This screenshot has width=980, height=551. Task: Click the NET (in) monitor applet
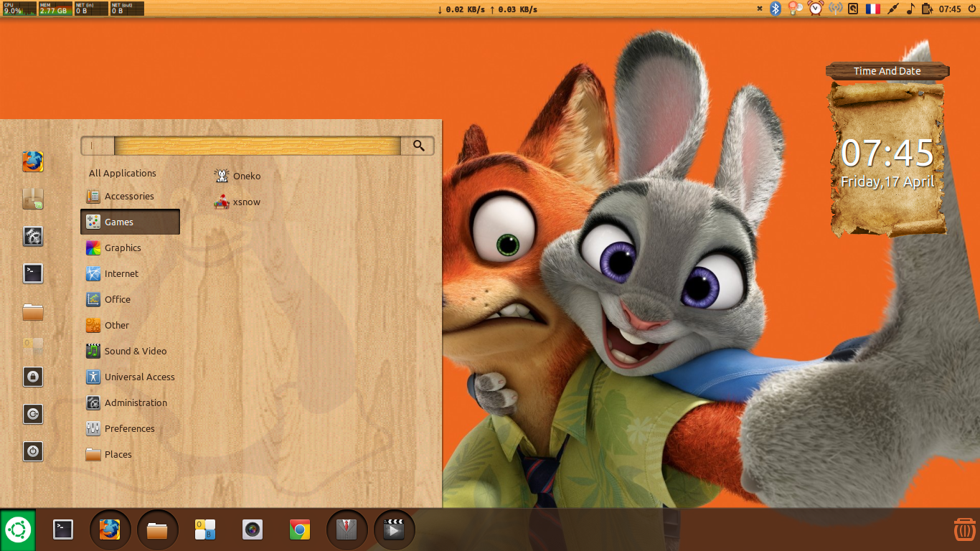(x=91, y=9)
